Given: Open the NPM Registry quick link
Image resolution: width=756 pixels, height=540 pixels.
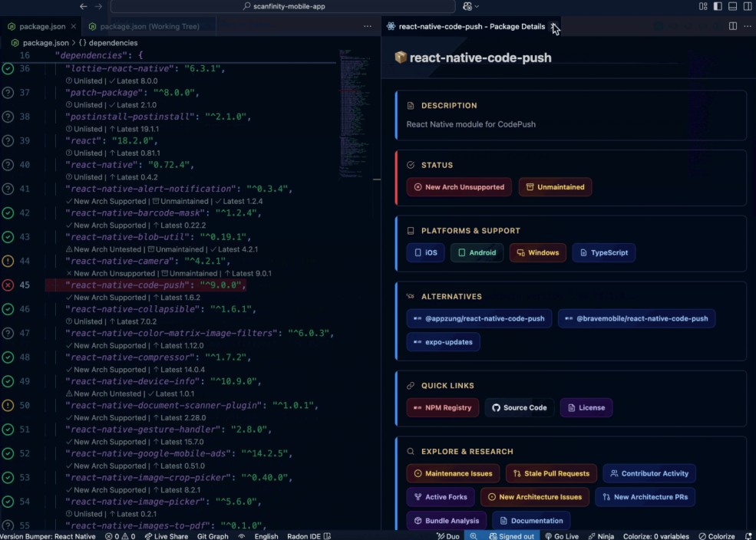Looking at the screenshot, I should coord(443,407).
